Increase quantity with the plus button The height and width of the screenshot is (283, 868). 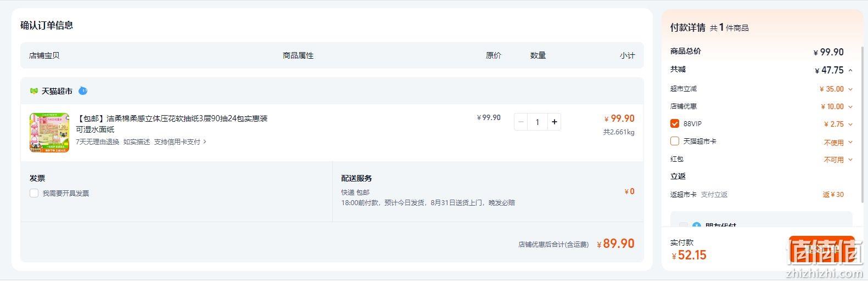tap(555, 122)
